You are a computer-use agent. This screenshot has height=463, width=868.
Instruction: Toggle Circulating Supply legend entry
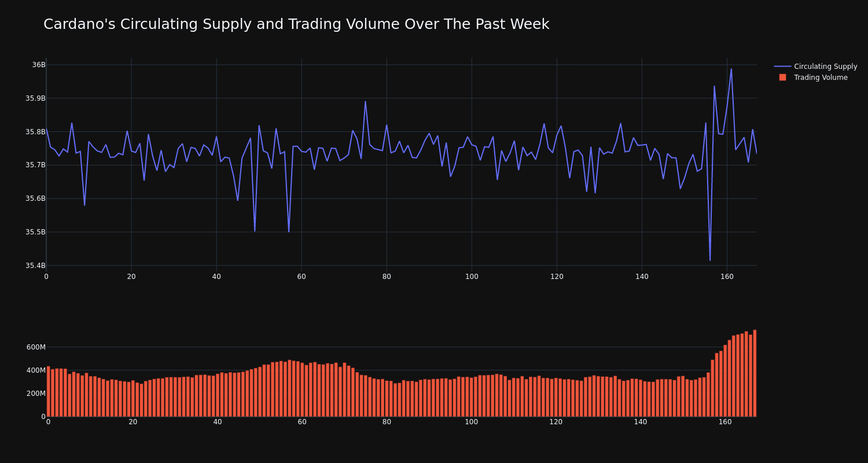pyautogui.click(x=815, y=67)
